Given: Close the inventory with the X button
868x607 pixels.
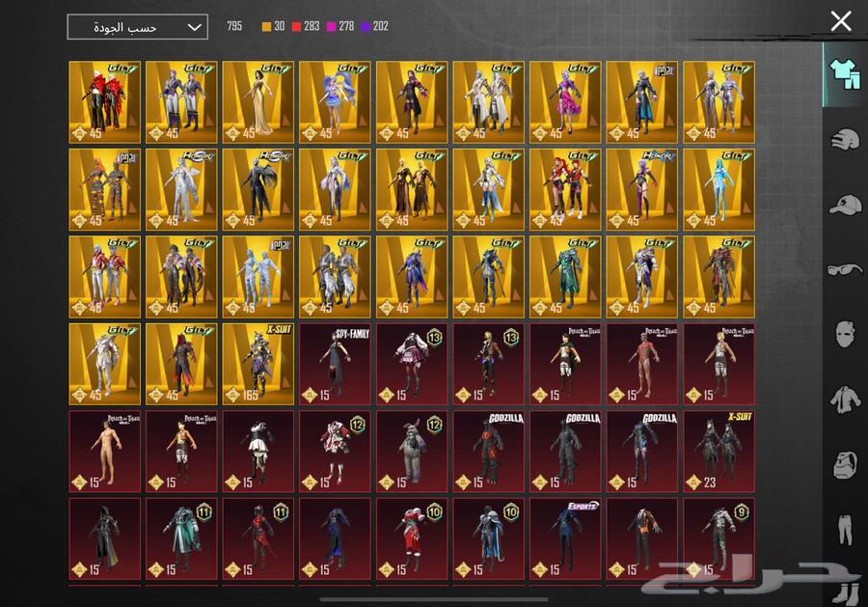Looking at the screenshot, I should (x=841, y=21).
